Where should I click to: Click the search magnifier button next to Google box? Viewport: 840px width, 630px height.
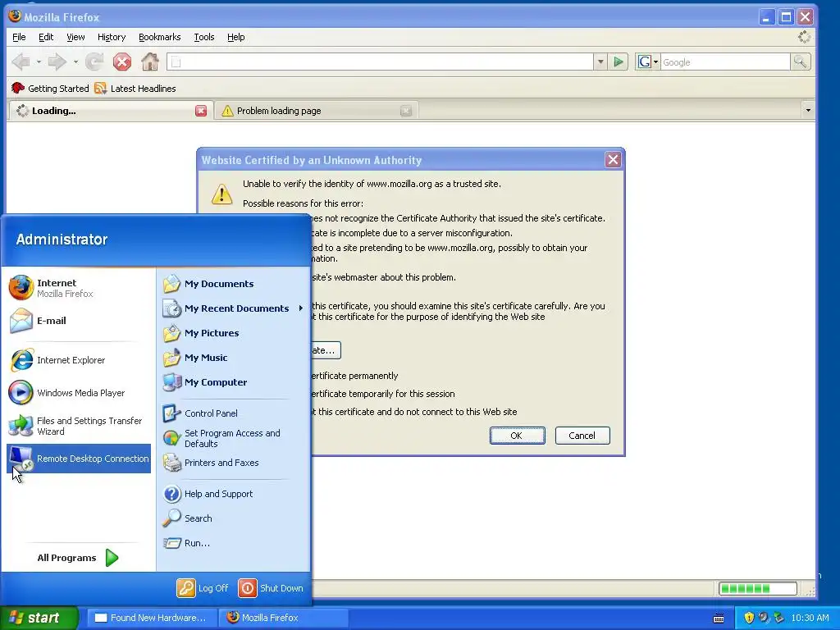(x=800, y=62)
